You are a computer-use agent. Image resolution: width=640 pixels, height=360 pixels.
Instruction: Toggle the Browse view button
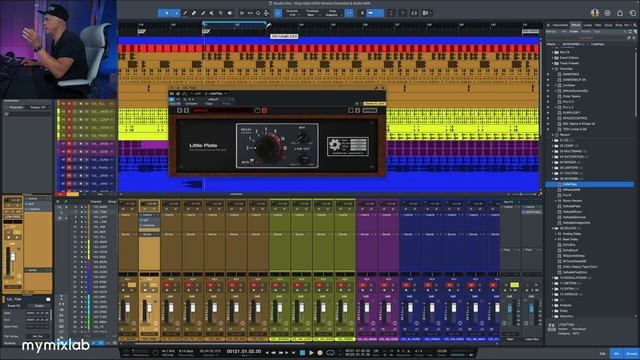tap(631, 353)
